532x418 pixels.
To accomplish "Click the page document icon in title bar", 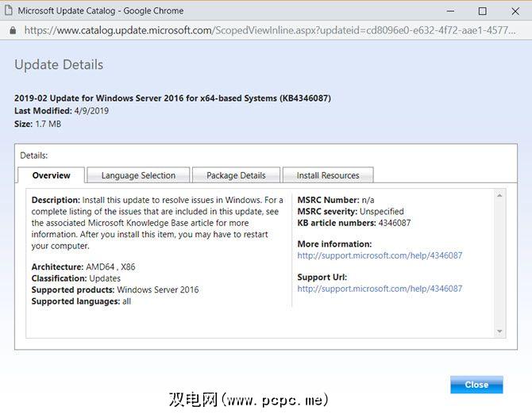I will pos(9,10).
